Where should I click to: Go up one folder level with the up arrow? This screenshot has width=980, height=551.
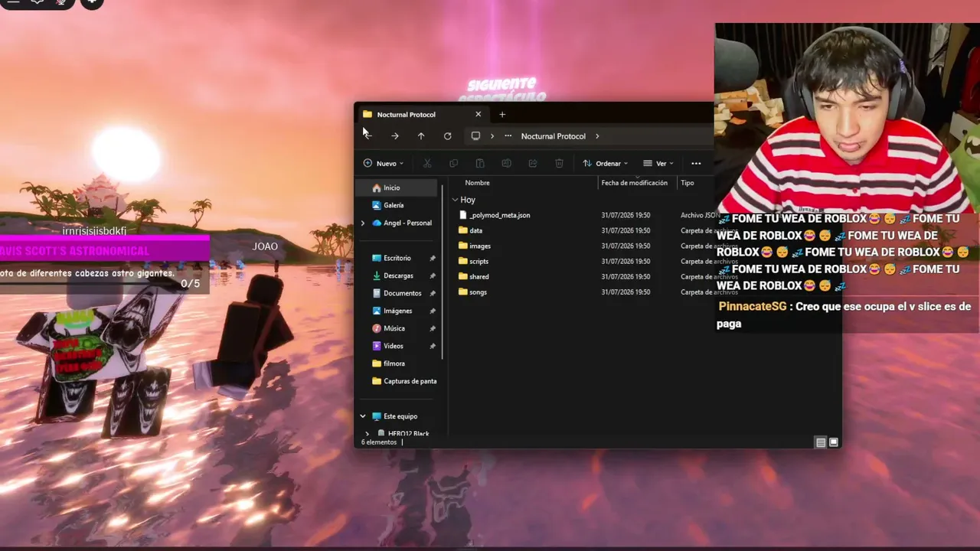pyautogui.click(x=421, y=136)
